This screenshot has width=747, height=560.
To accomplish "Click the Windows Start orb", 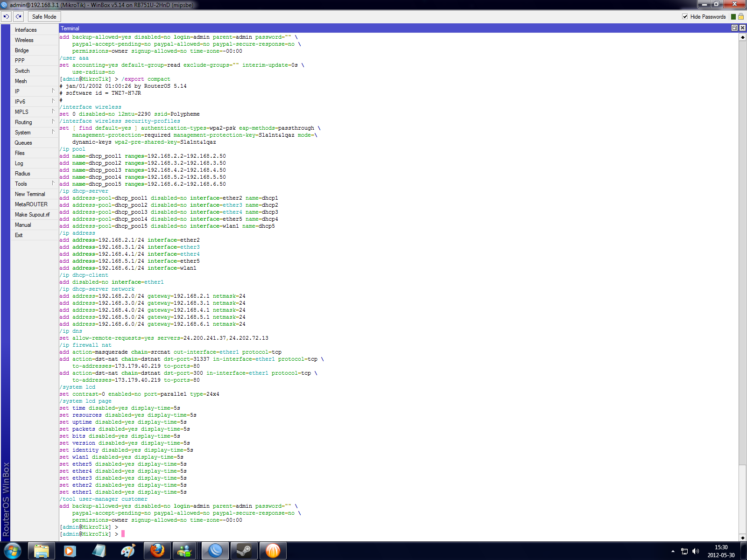I will pyautogui.click(x=13, y=551).
